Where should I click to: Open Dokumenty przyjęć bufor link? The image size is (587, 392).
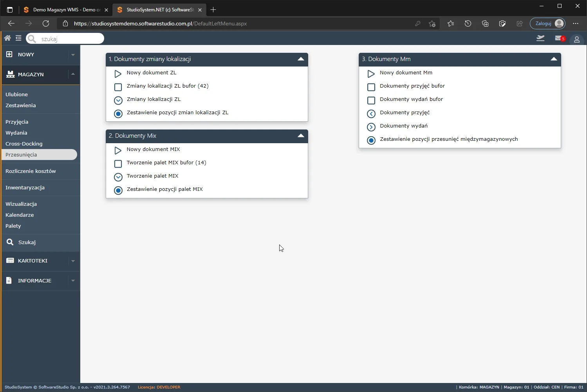[412, 86]
